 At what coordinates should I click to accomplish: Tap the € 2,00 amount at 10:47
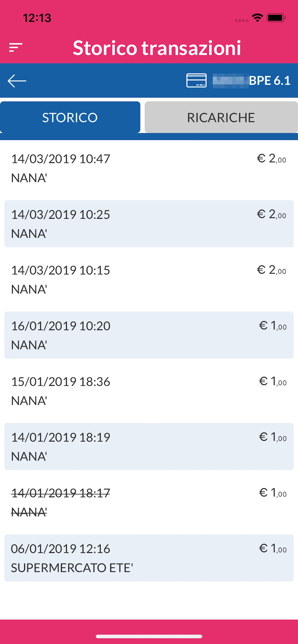coord(271,159)
